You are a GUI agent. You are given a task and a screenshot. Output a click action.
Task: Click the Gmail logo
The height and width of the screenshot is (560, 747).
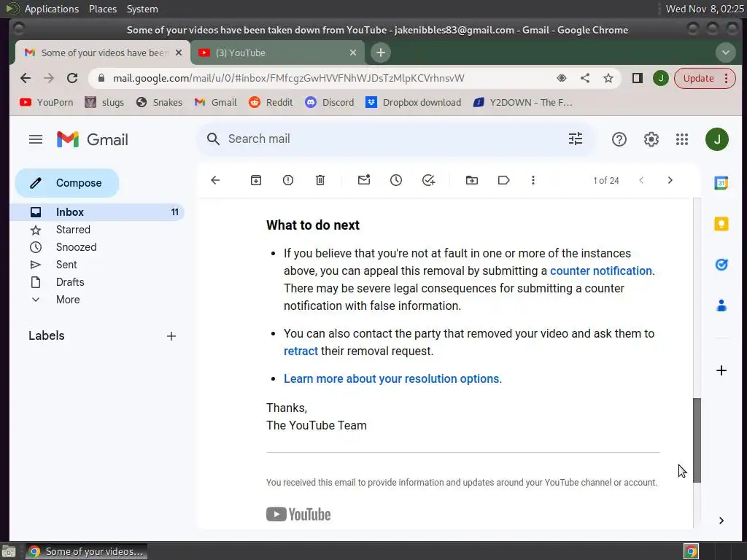[93, 139]
